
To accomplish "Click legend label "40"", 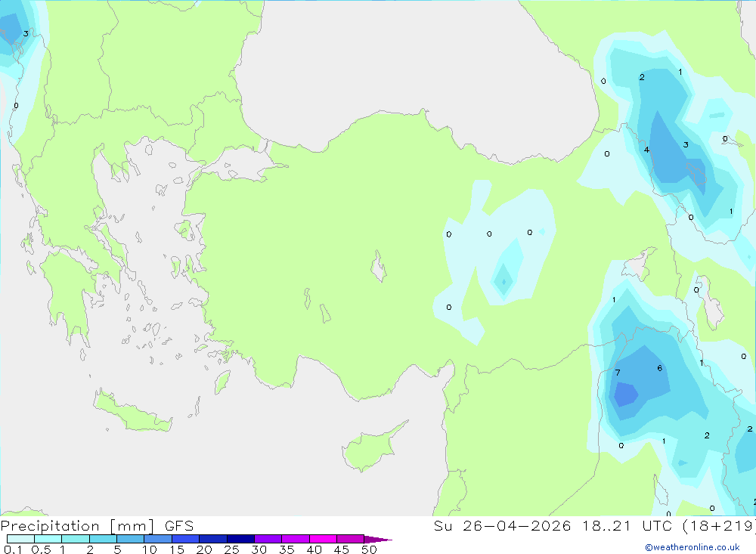I will click(x=314, y=549).
